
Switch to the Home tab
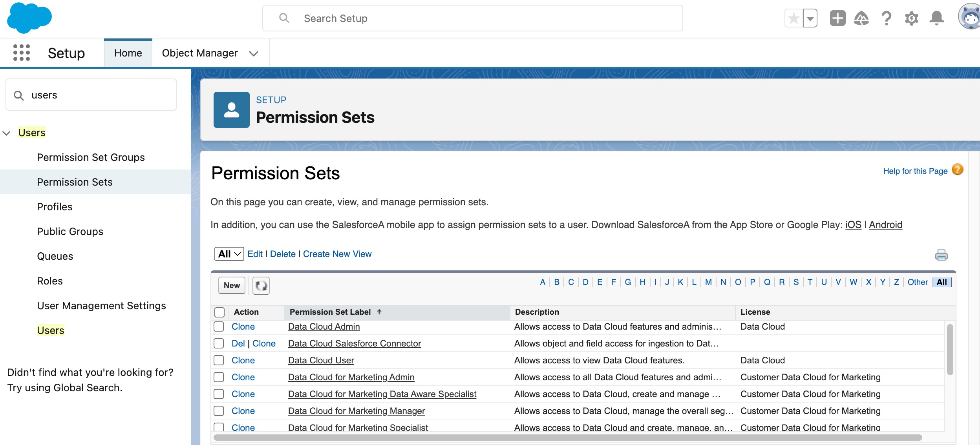tap(128, 53)
